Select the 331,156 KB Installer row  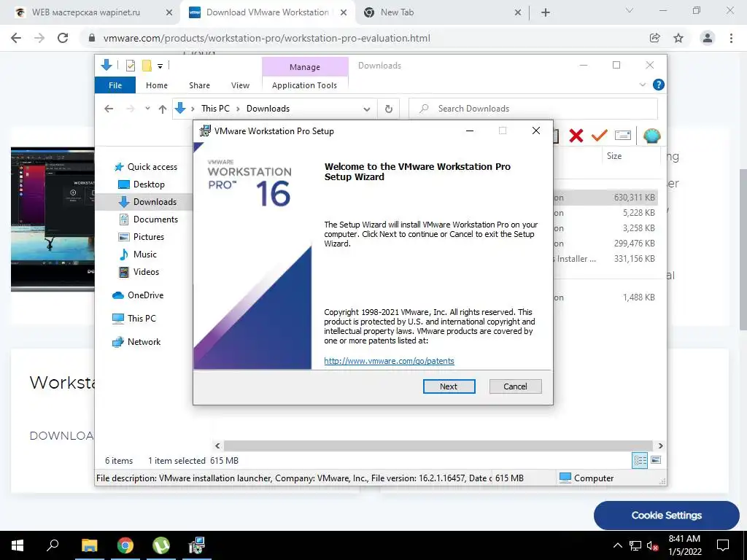pyautogui.click(x=605, y=259)
